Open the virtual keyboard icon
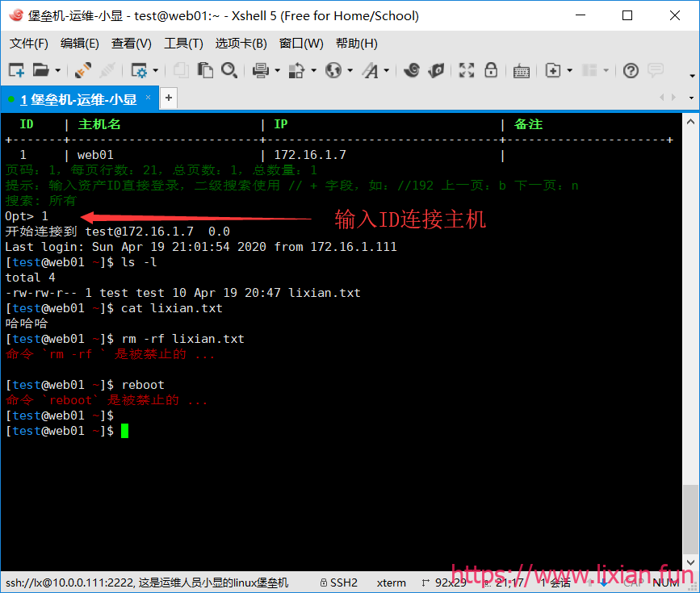Viewport: 700px width, 593px height. [x=521, y=71]
